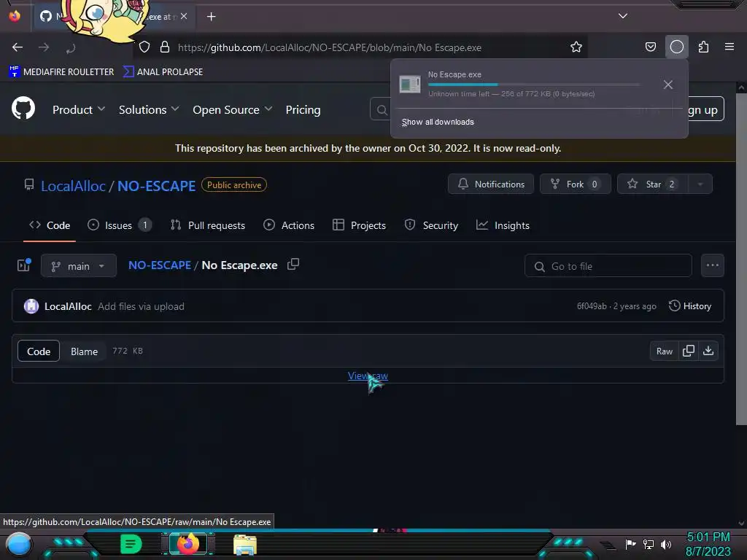This screenshot has width=747, height=560.
Task: Cancel the No Escape.exe download
Action: click(x=668, y=85)
